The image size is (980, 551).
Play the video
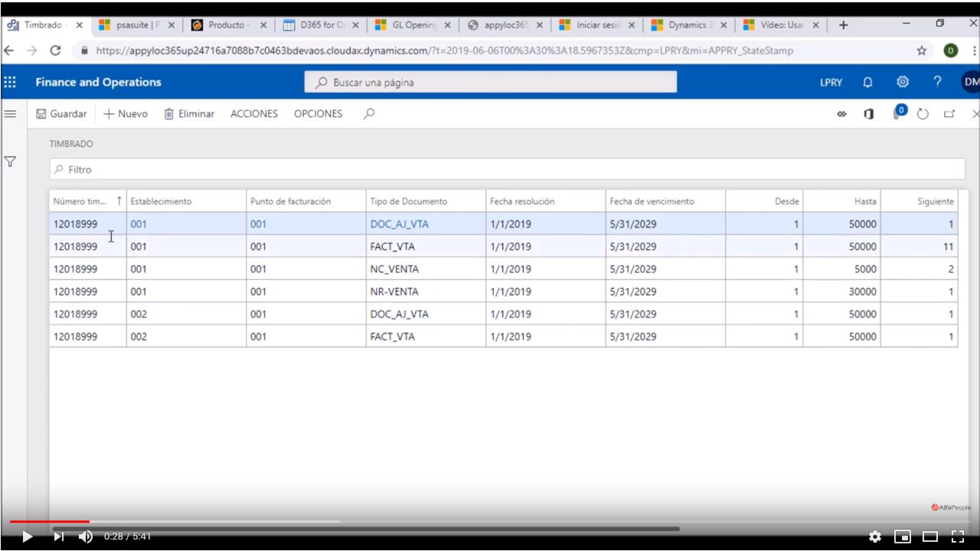click(27, 536)
